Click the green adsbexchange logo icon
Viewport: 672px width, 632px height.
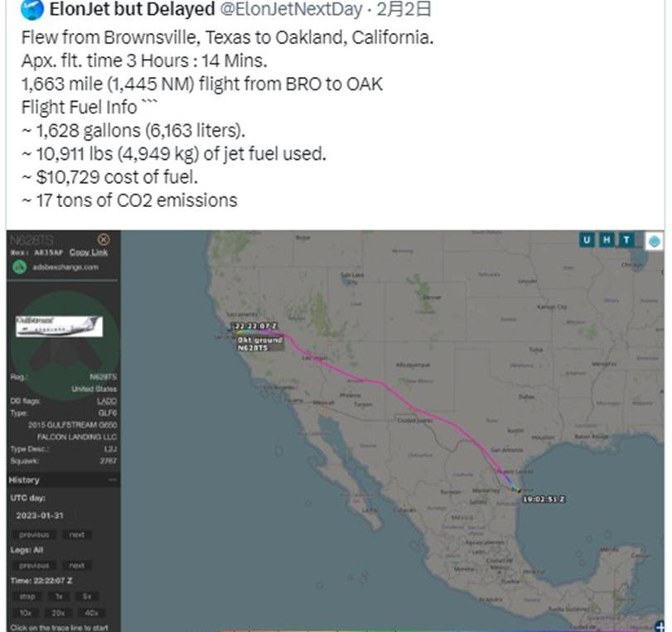19,267
